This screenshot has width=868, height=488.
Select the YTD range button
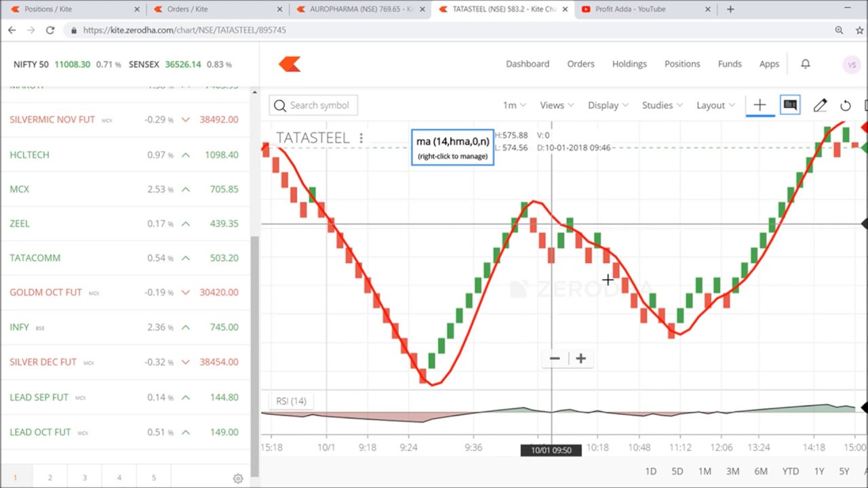[790, 471]
